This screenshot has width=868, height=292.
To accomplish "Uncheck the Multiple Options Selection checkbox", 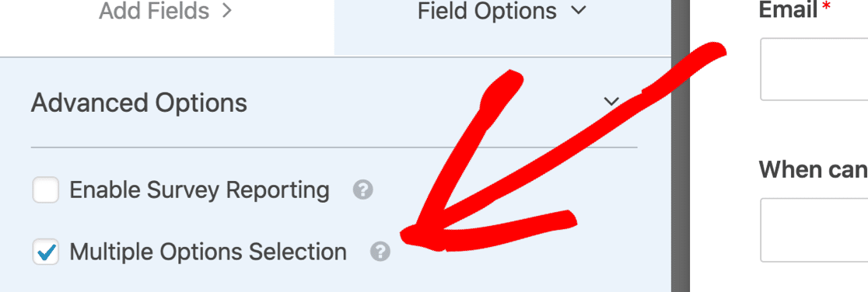I will click(45, 252).
